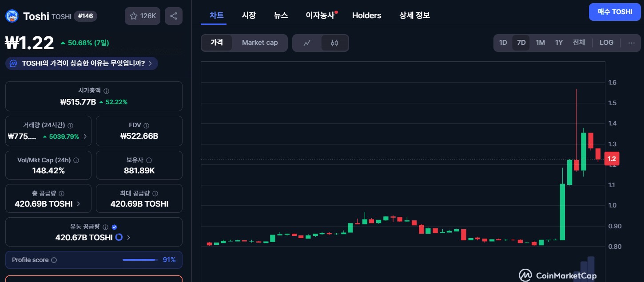Set chart range to 7D
The height and width of the screenshot is (282, 644).
[x=521, y=43]
